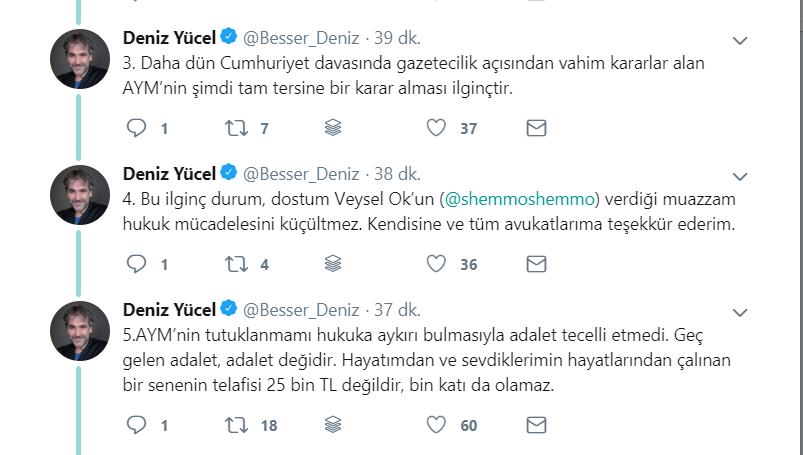Expand the chevron menu on tweet 5
Viewport: 803px width, 455px height.
click(x=740, y=313)
